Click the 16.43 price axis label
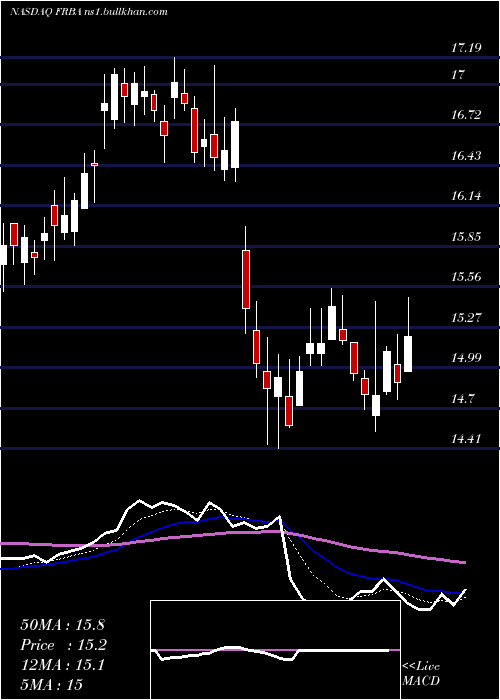 (x=466, y=155)
